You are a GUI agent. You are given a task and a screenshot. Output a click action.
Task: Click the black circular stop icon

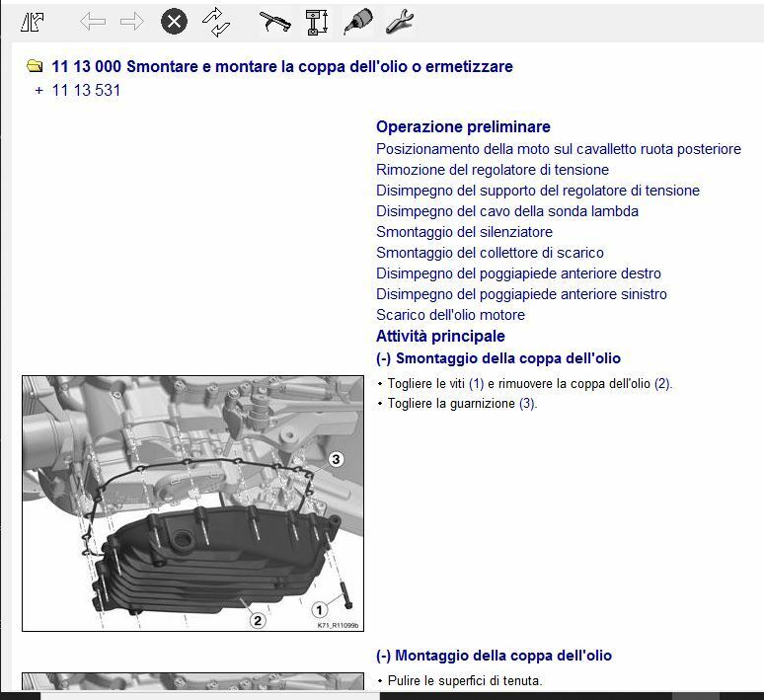174,21
